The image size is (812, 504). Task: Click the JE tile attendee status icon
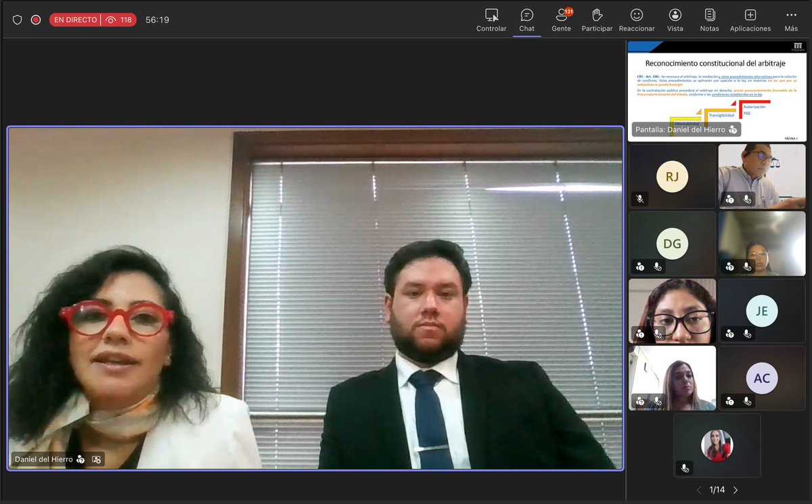[729, 334]
